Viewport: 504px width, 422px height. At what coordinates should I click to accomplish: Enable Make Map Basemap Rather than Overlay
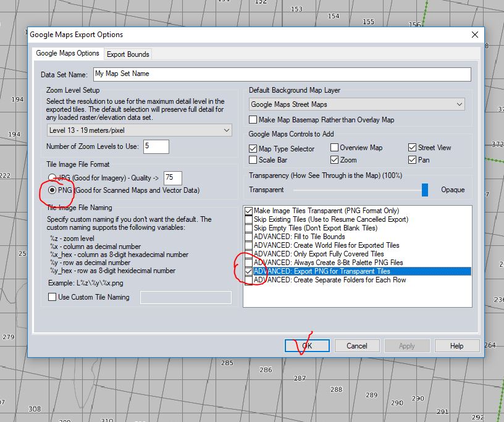pyautogui.click(x=253, y=120)
